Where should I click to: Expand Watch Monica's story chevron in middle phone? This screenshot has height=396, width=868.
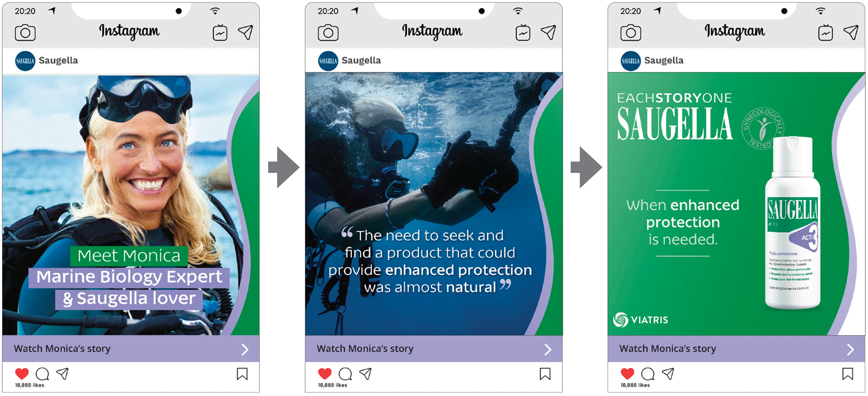tap(547, 349)
